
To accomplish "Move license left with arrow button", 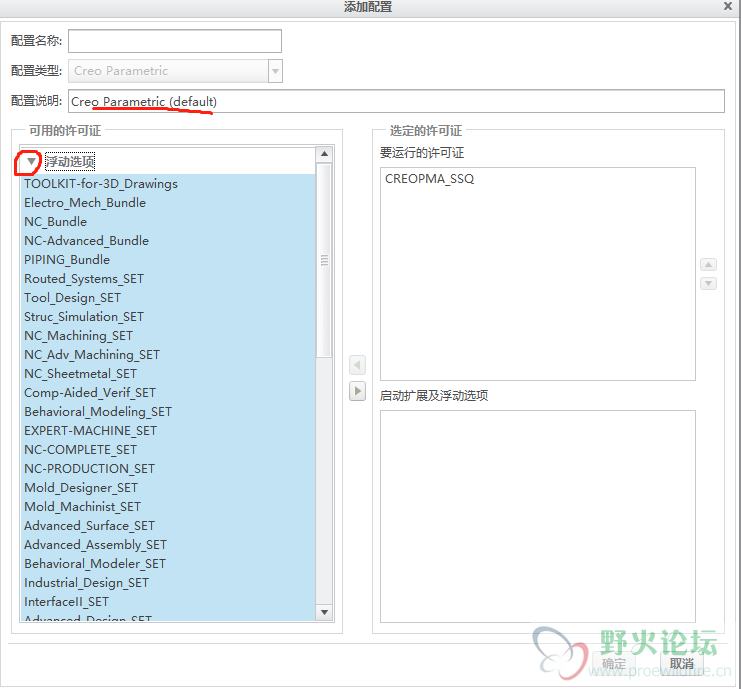I will 357,365.
